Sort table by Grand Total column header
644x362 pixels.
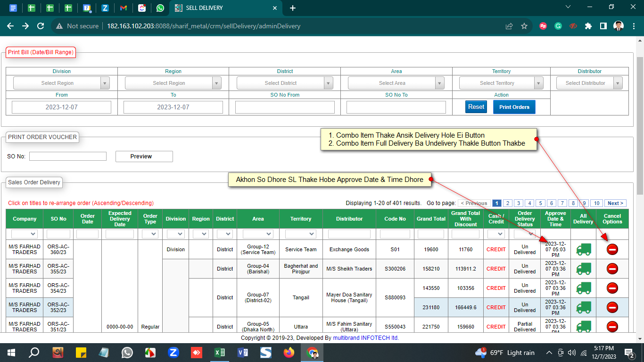coord(431,219)
